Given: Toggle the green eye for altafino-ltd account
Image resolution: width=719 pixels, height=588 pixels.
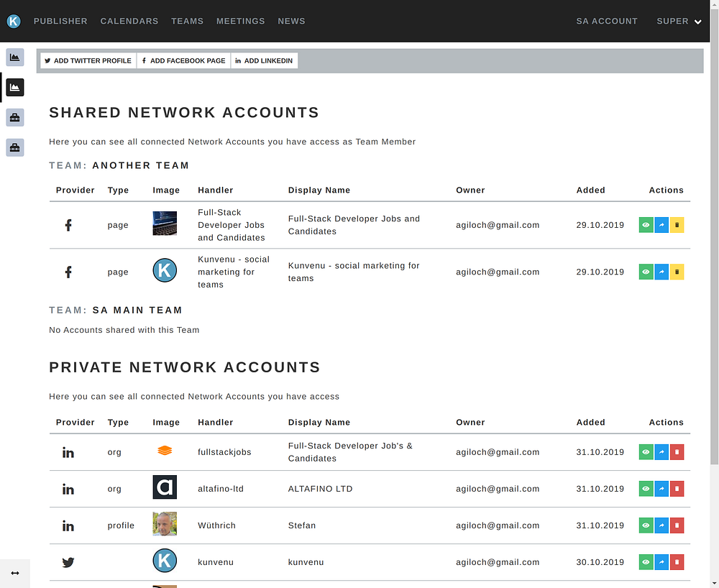Looking at the screenshot, I should (x=646, y=489).
